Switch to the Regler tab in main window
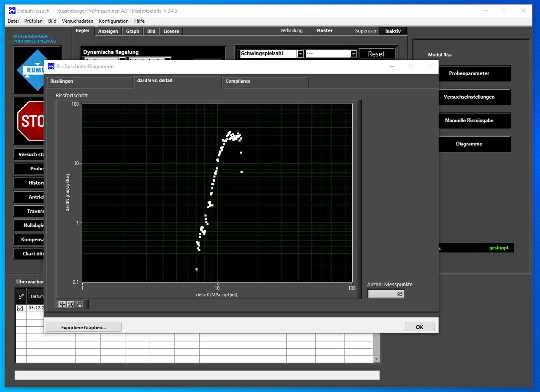This screenshot has height=392, width=540. click(83, 30)
